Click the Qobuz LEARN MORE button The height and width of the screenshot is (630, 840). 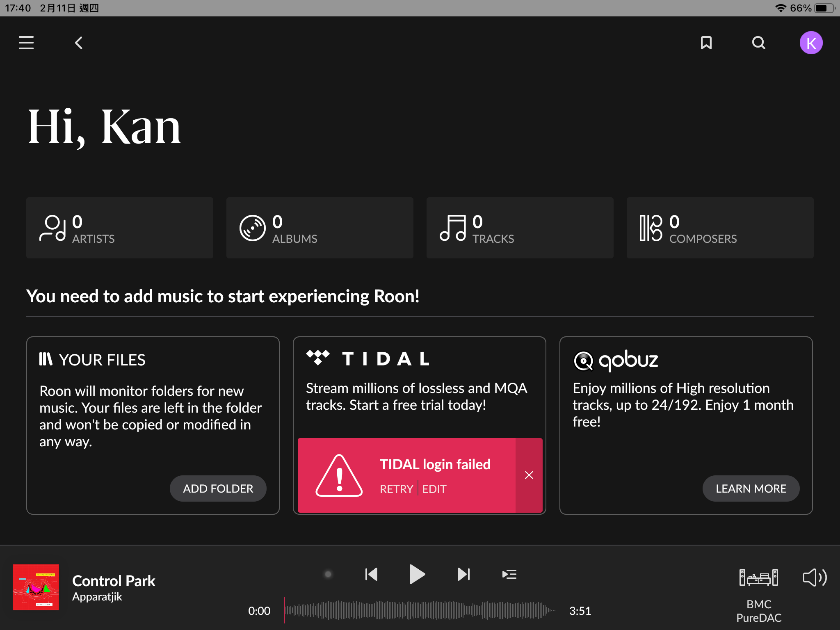[751, 488]
